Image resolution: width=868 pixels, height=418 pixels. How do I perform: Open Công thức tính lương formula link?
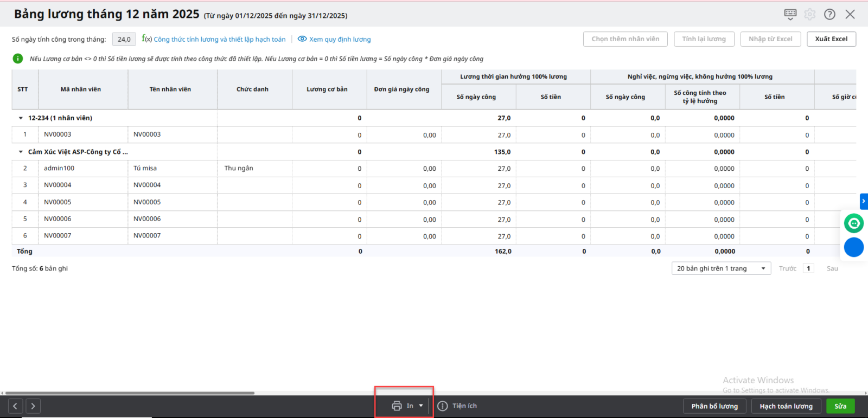point(219,39)
